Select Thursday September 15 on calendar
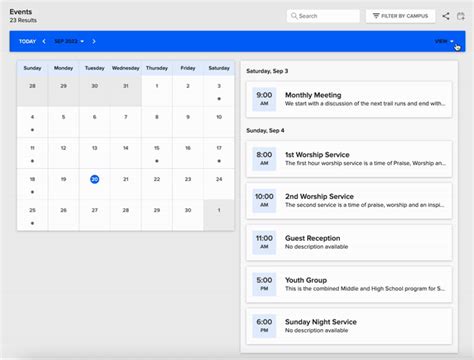 tap(157, 153)
